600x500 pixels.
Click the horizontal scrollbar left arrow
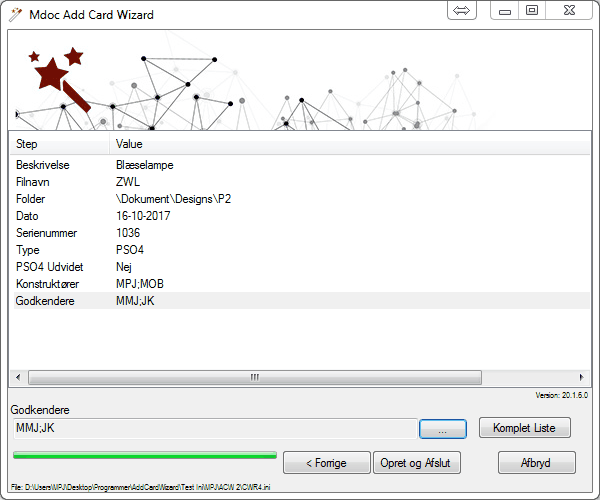[x=16, y=377]
